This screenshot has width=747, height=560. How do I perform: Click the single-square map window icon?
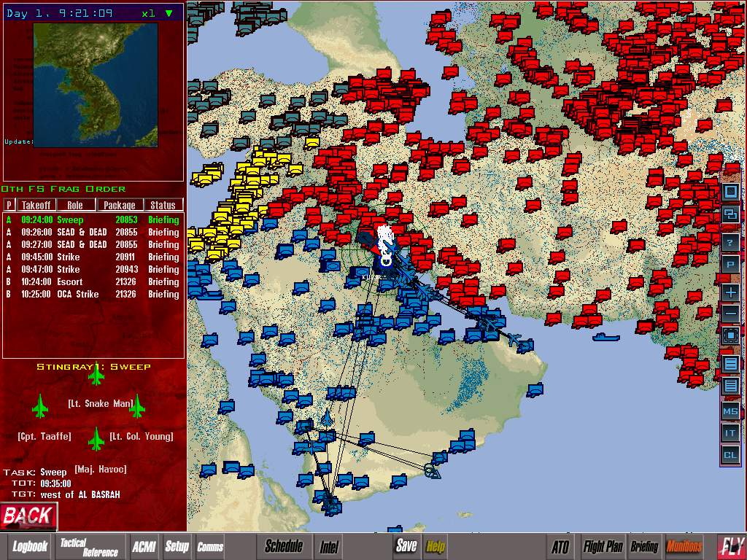[730, 192]
